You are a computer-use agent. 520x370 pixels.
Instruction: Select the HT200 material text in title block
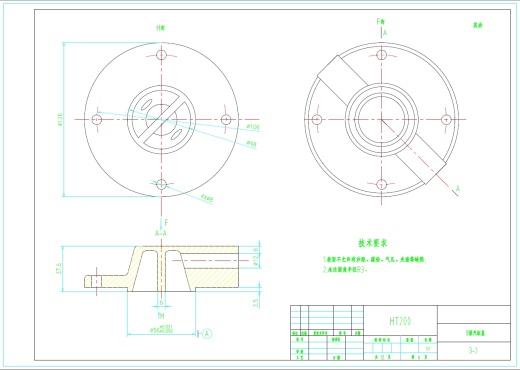click(x=400, y=321)
